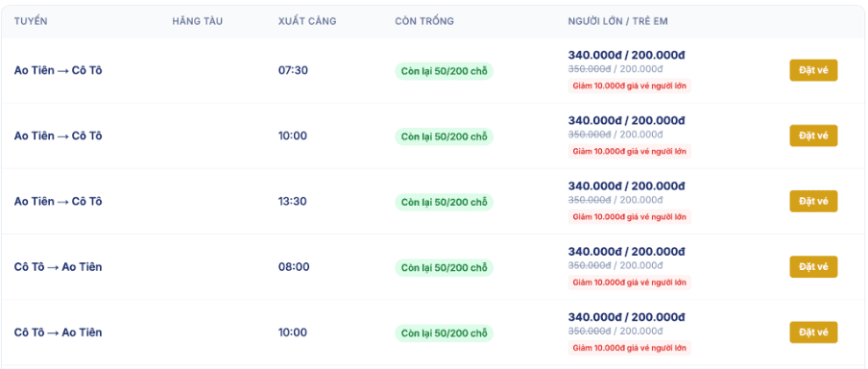Click the seats-left badge in the 07:30 row

444,71
